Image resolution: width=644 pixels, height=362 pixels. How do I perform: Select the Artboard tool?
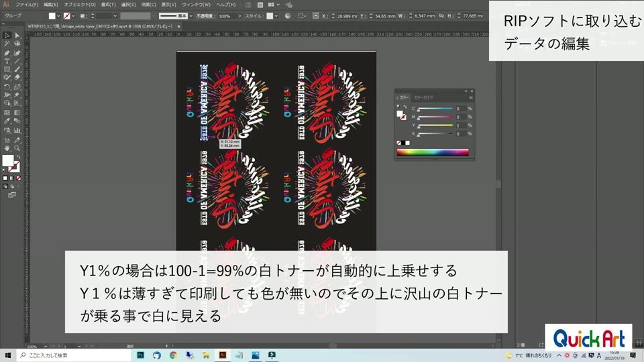[7, 140]
